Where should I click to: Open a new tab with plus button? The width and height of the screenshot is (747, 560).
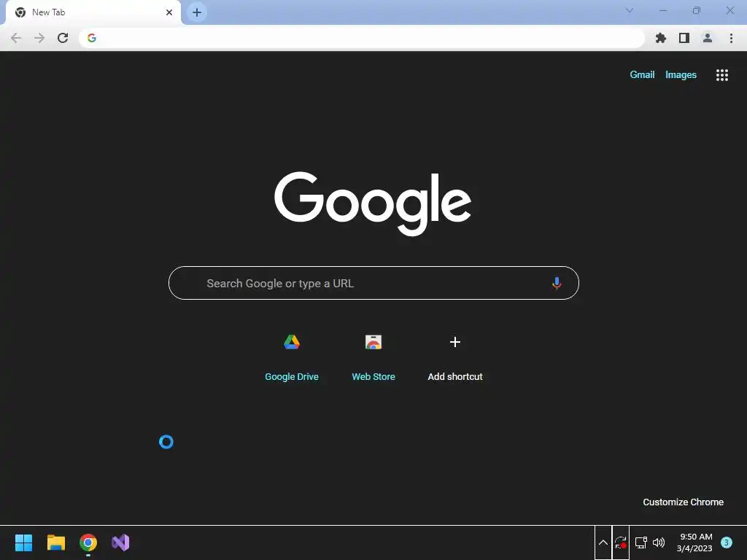click(x=197, y=12)
